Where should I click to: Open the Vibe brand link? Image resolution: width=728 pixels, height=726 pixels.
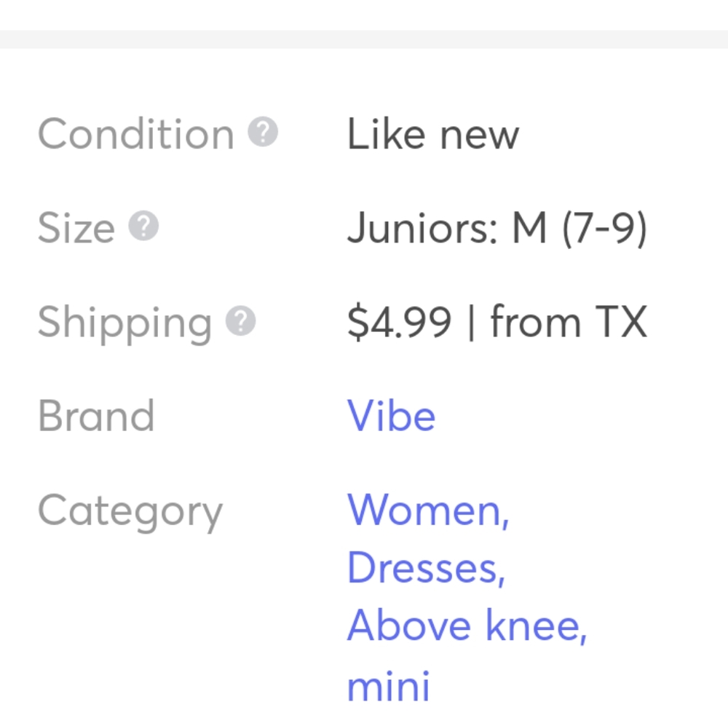[392, 415]
